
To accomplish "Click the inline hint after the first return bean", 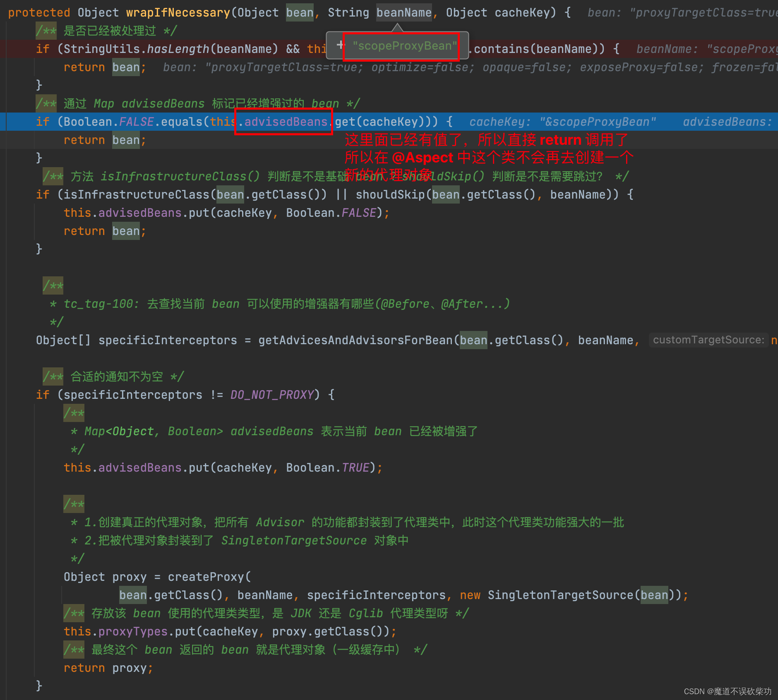I will coord(470,67).
